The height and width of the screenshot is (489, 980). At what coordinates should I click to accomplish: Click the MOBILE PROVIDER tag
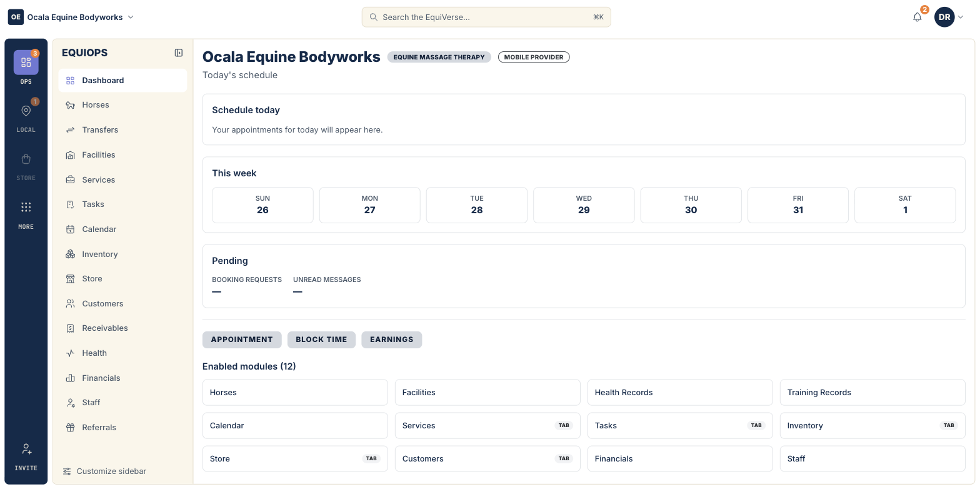pos(534,57)
